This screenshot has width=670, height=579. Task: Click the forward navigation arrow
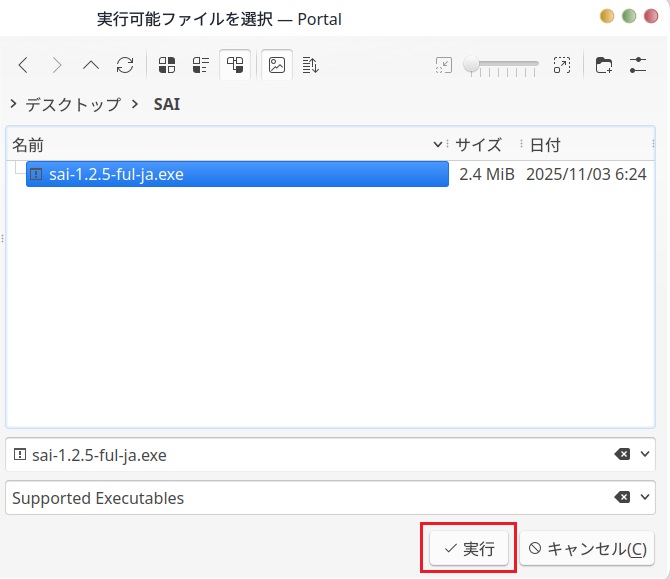click(57, 65)
